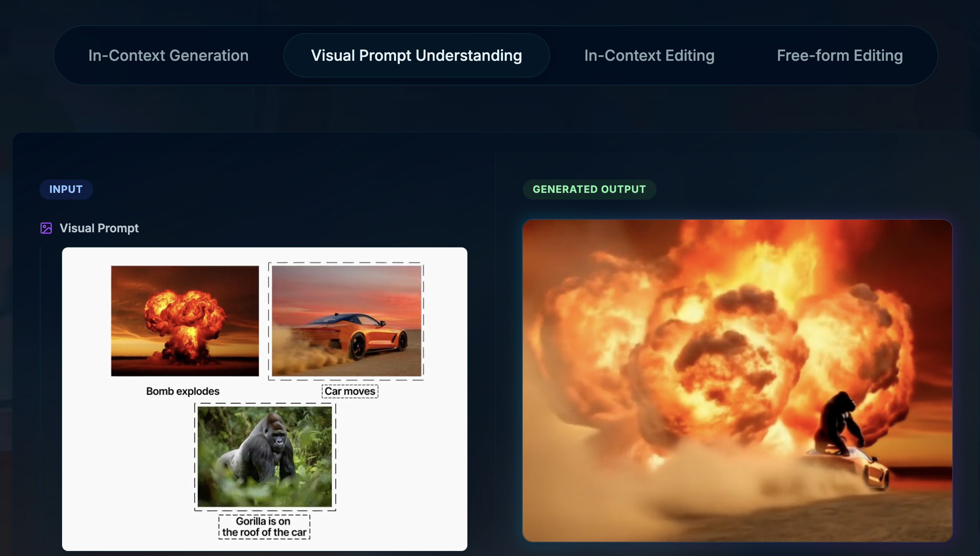Image resolution: width=980 pixels, height=556 pixels.
Task: Click the 'Car moves' dashed label
Action: coord(350,391)
